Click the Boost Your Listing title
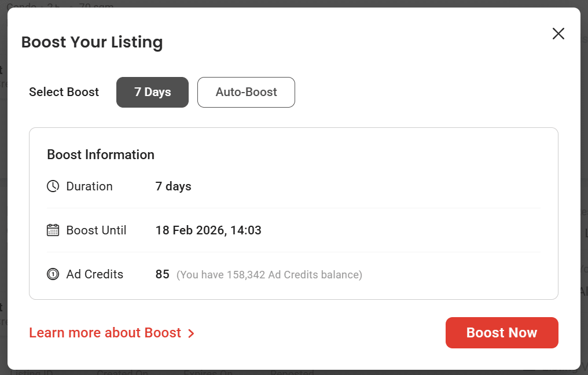Screen dimensions: 588x375 click(92, 42)
